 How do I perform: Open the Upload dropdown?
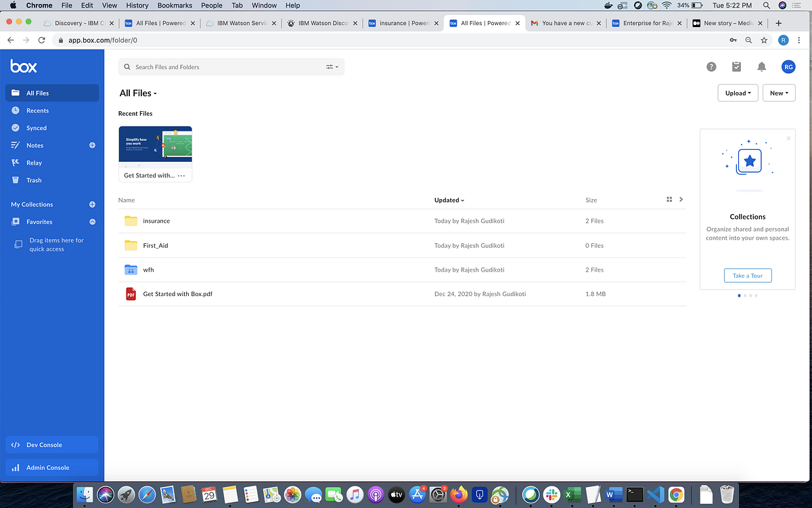(x=738, y=93)
